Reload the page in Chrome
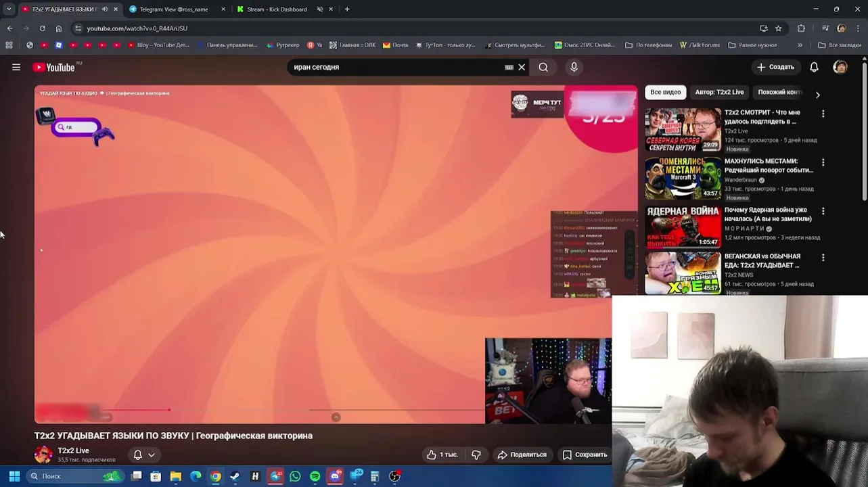The width and height of the screenshot is (868, 487). pos(42,28)
